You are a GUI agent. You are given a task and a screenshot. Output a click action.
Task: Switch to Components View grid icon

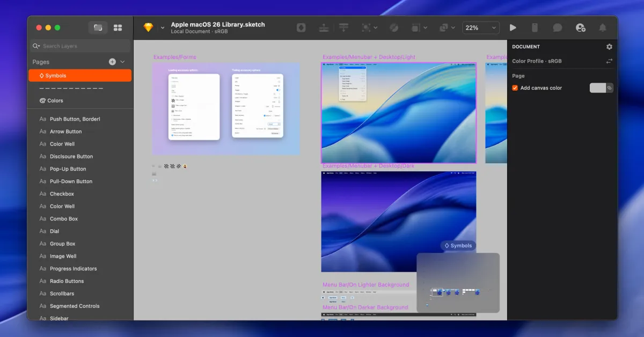click(118, 27)
